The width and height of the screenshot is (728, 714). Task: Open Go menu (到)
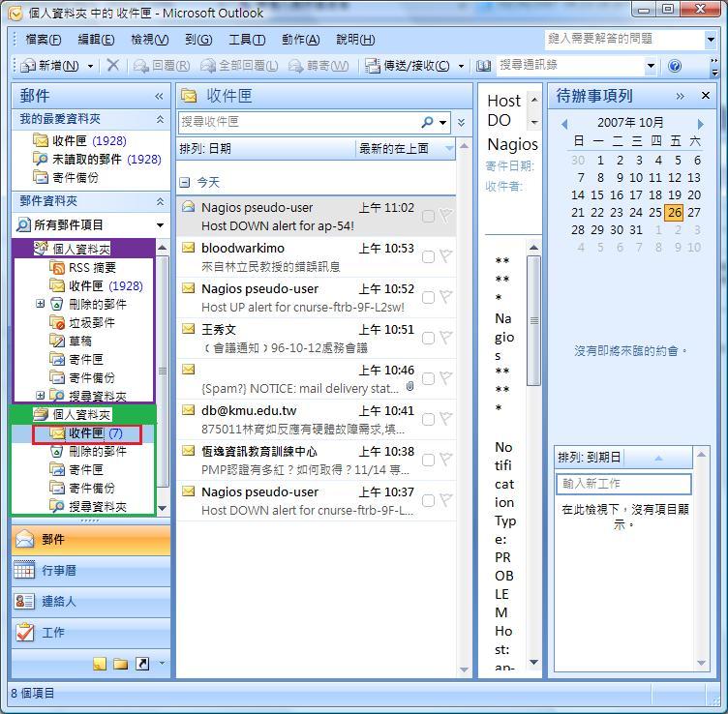pos(198,40)
